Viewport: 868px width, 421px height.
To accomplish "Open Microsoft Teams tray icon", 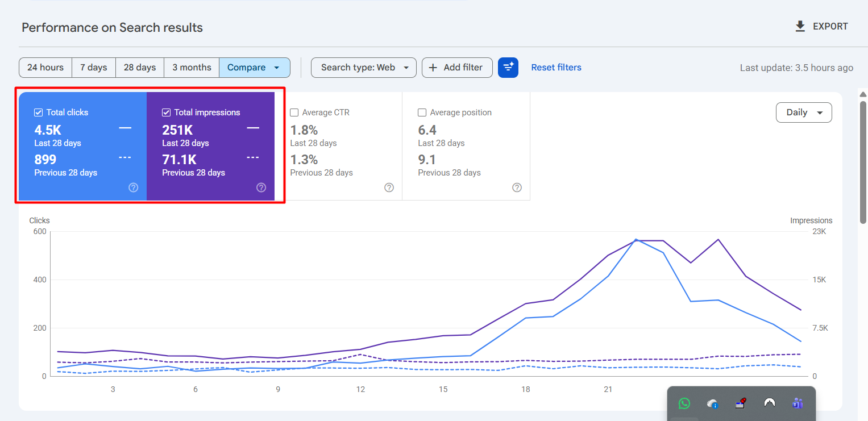I will tap(798, 403).
